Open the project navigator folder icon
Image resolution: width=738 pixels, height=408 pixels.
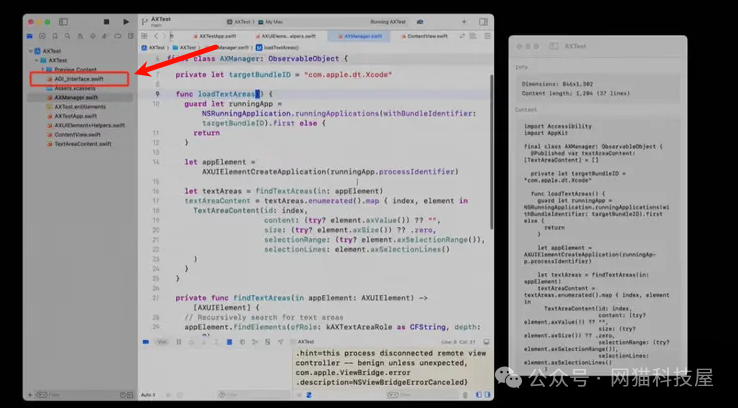32,36
